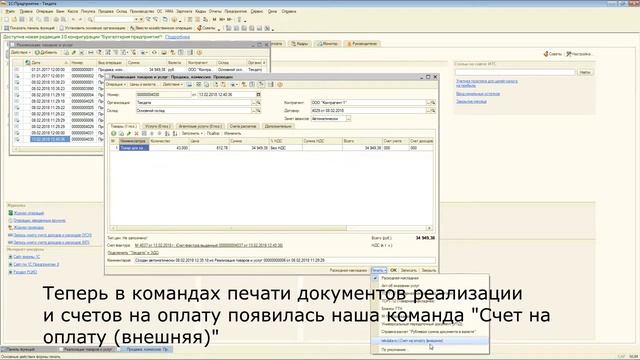Open the 'Продажа' menu in the menu bar

[x=106, y=11]
